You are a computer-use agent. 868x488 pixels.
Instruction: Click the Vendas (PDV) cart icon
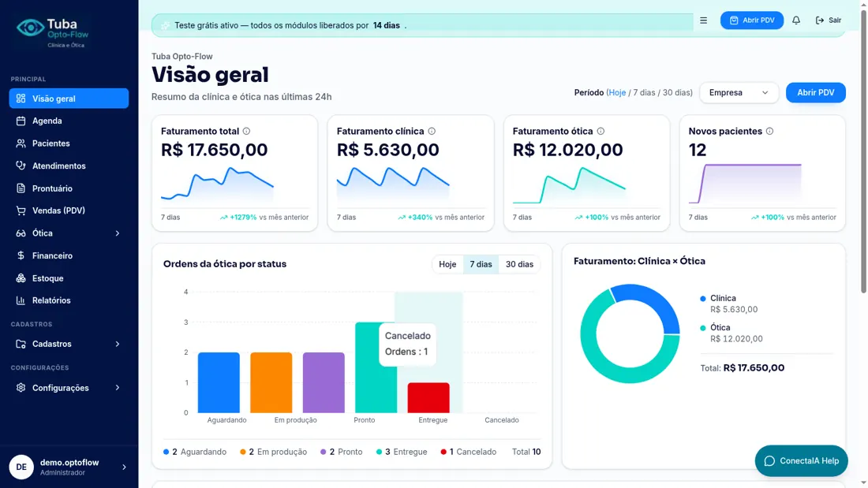21,210
